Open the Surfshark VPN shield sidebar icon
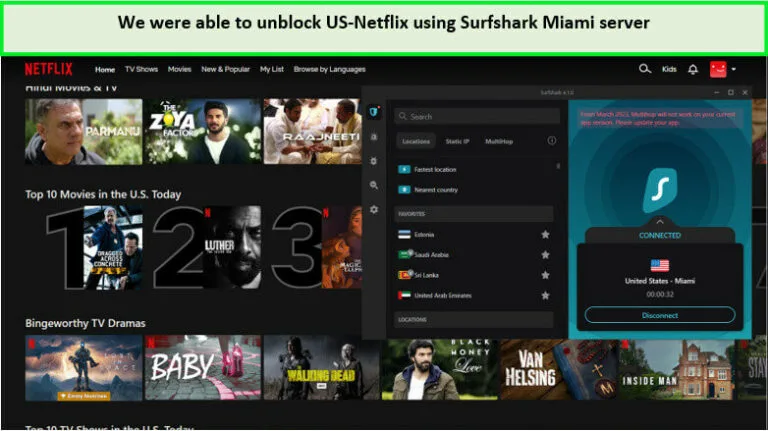Viewport: 768px width, 431px height. coord(374,112)
